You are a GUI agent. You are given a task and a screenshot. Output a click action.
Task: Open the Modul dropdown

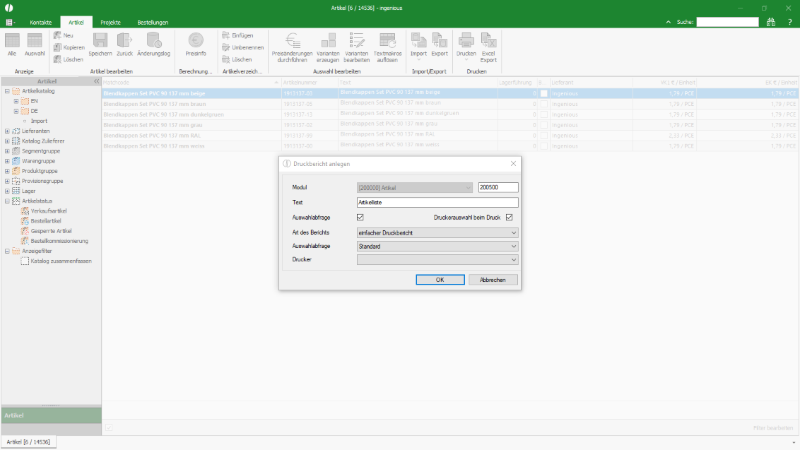click(x=415, y=188)
